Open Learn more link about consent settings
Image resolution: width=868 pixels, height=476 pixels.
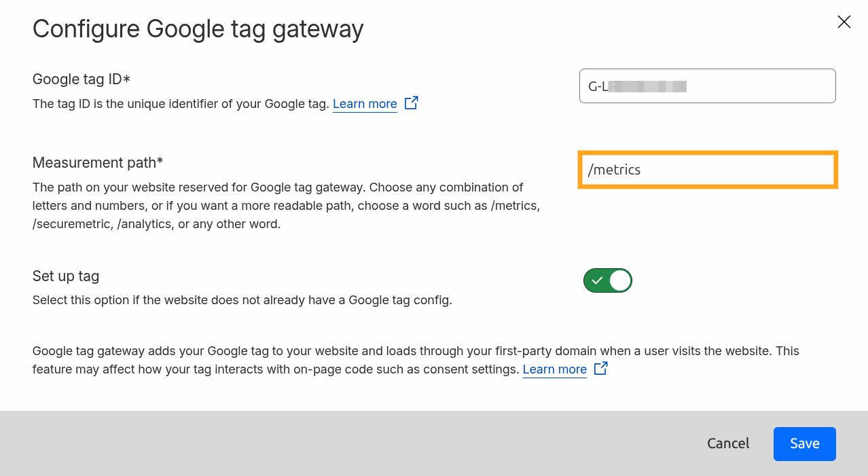(x=554, y=369)
